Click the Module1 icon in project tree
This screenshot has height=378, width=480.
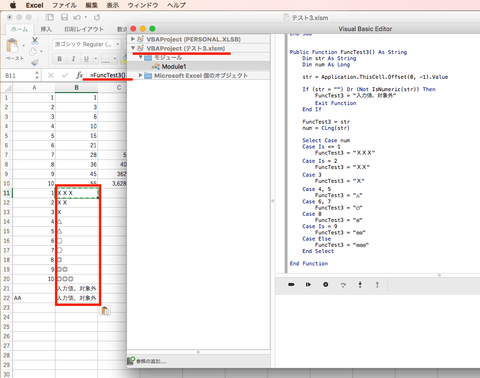click(156, 66)
